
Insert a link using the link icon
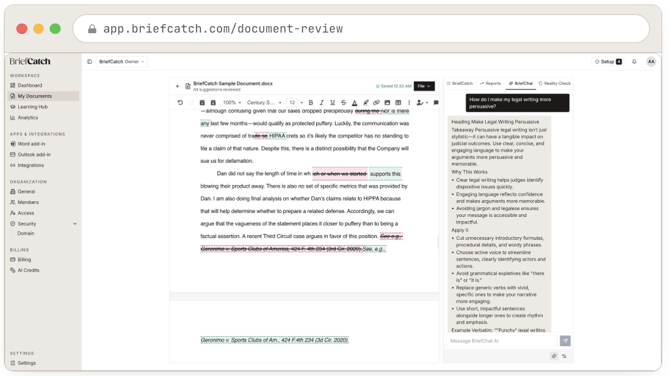376,103
